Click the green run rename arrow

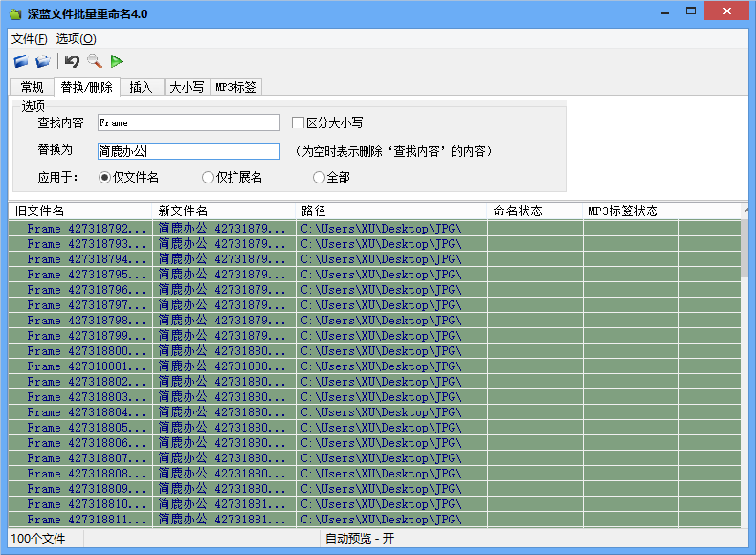coord(117,61)
